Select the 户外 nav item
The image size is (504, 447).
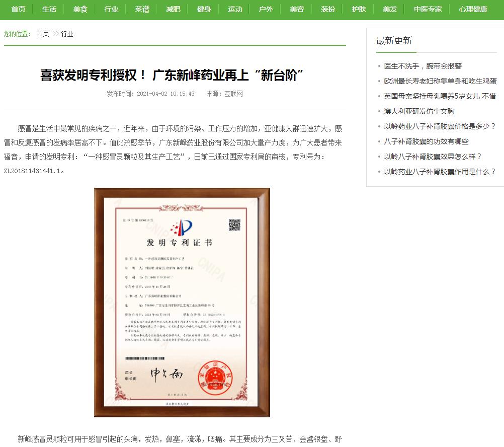click(266, 10)
